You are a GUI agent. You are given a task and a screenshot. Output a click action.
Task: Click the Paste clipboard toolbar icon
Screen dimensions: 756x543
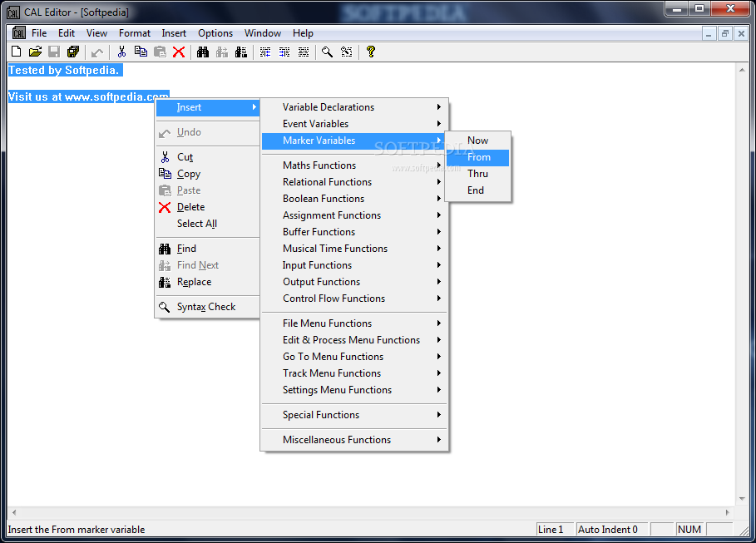point(160,52)
